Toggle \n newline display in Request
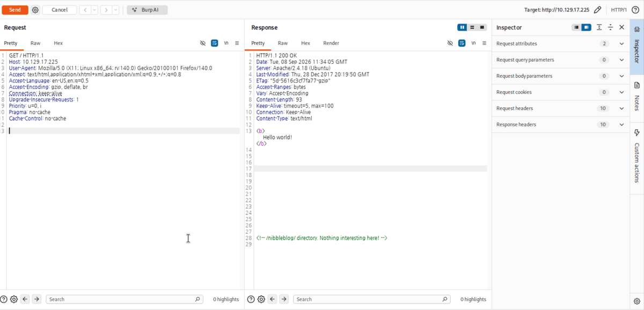 pos(226,43)
